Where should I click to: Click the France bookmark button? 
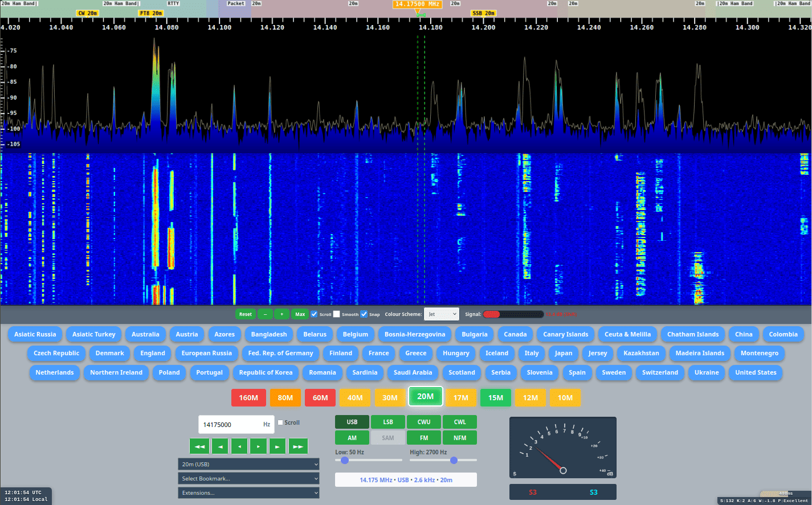pyautogui.click(x=378, y=353)
